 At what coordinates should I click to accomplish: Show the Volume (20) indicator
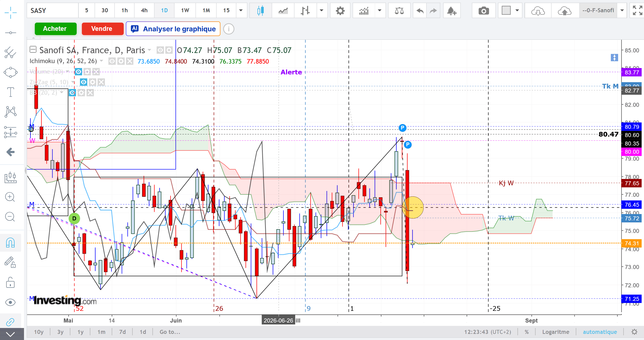(x=79, y=72)
